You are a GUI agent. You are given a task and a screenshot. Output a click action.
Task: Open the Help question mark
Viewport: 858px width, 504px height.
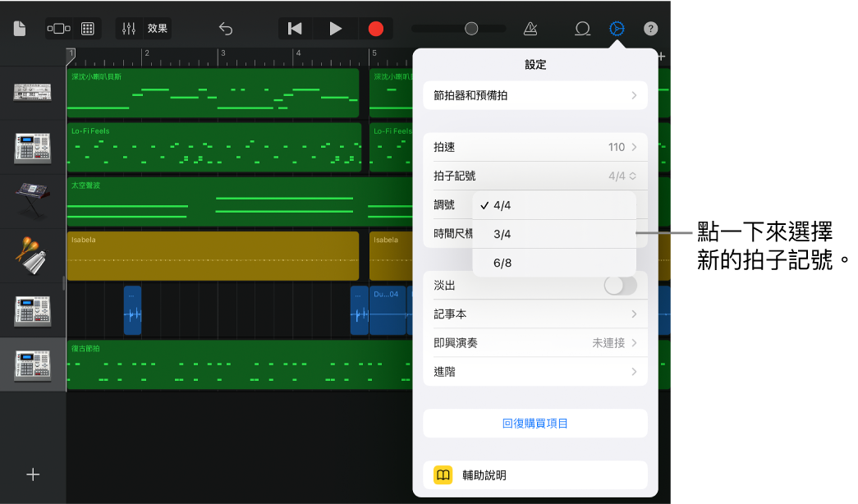tap(650, 28)
